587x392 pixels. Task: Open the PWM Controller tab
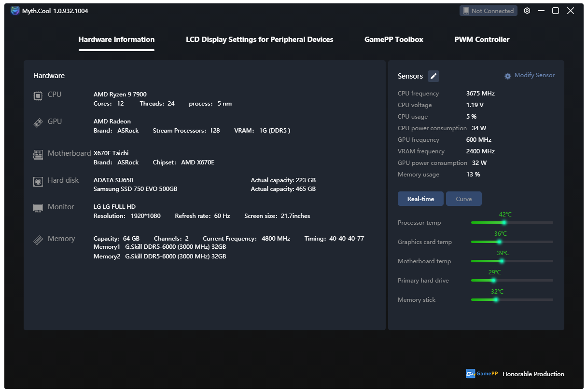coord(482,40)
